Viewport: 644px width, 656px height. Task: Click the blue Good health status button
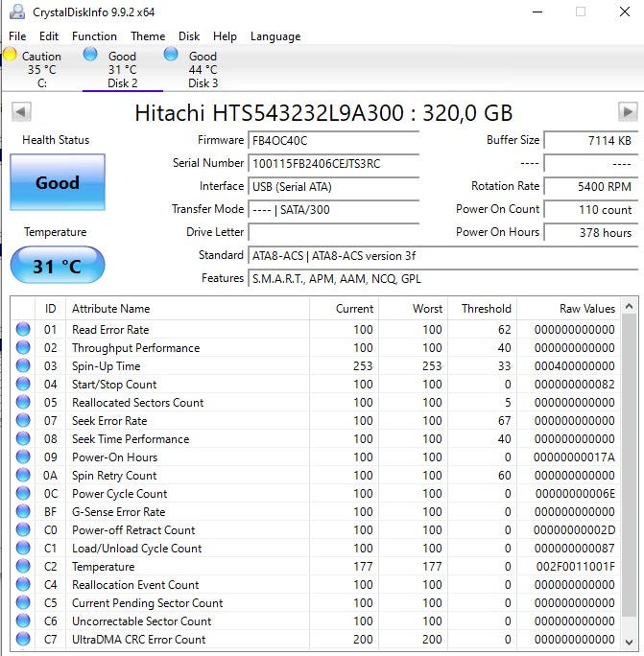[x=58, y=182]
